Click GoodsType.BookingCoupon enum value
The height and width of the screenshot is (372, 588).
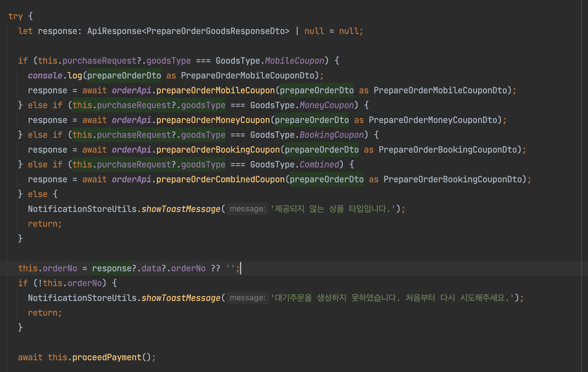[307, 135]
